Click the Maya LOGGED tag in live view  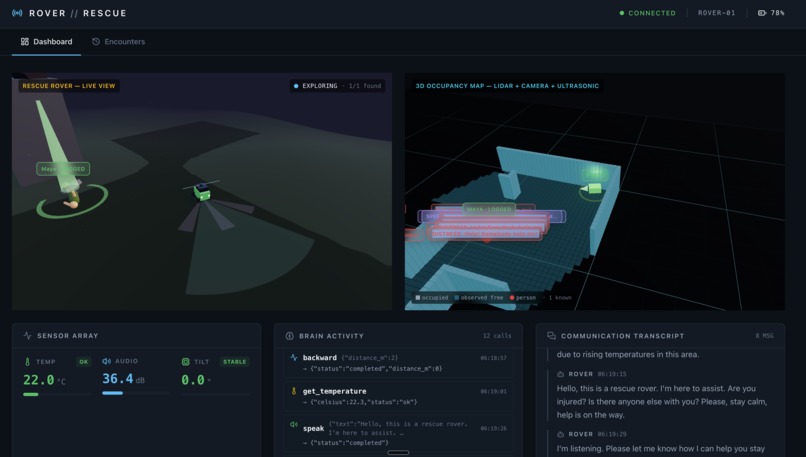63,169
